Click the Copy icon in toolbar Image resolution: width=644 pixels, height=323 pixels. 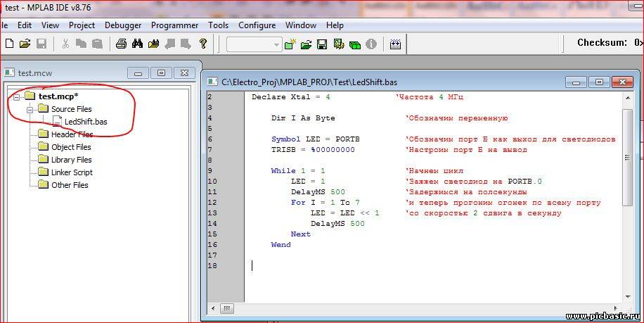click(82, 44)
